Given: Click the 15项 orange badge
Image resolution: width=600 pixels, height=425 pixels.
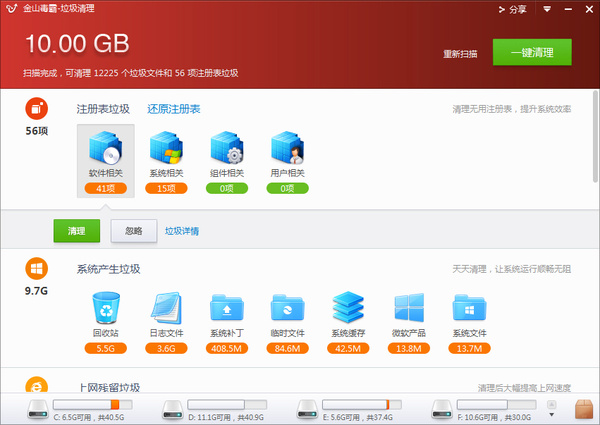Looking at the screenshot, I should coord(166,188).
